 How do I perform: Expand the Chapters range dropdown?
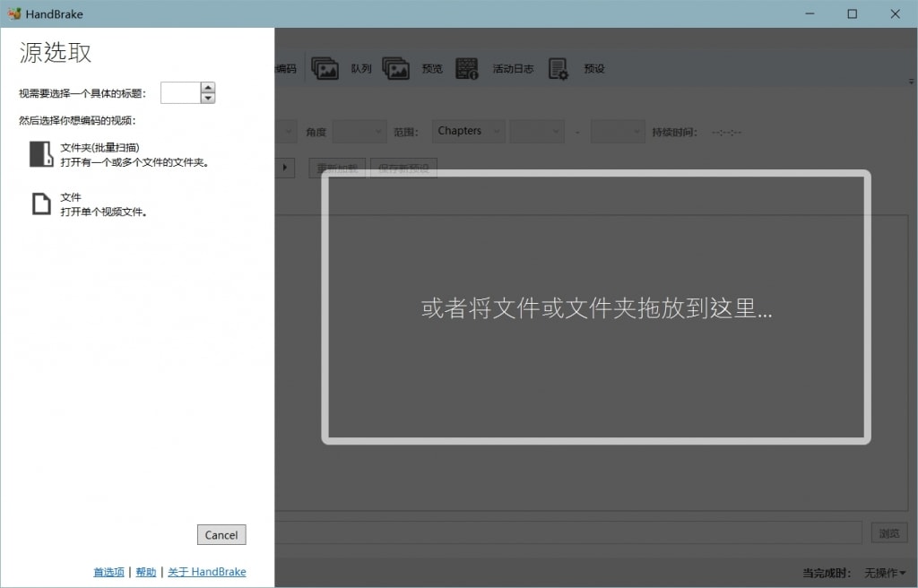click(x=468, y=131)
